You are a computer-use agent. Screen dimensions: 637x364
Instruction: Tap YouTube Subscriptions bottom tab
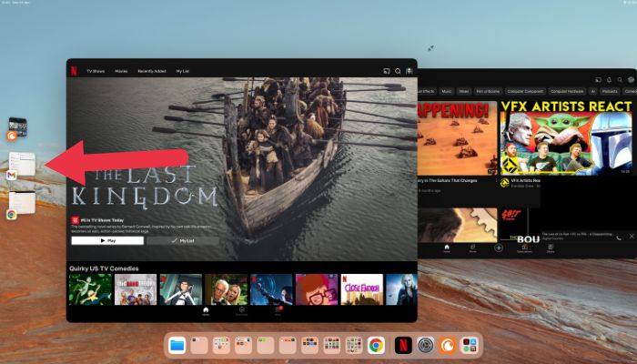click(x=524, y=248)
